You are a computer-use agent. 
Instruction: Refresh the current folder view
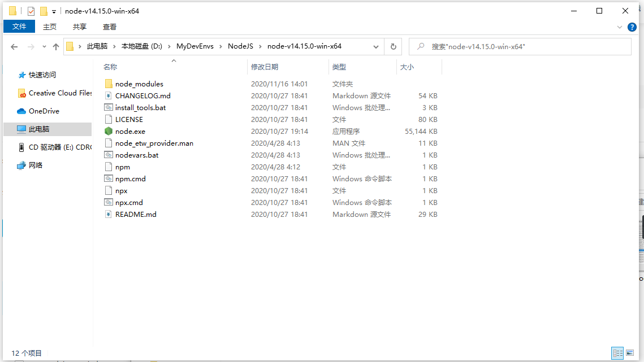point(393,46)
